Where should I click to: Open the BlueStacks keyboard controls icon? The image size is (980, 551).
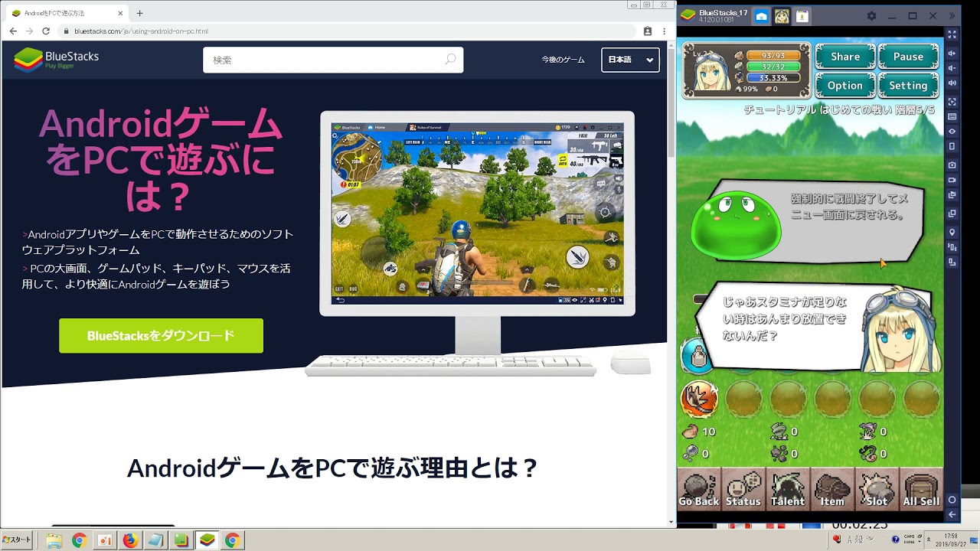(952, 116)
